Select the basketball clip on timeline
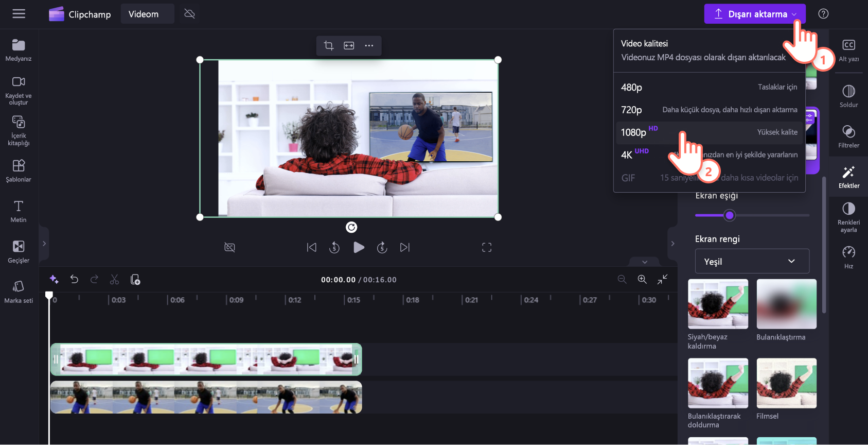The image size is (868, 445). click(206, 397)
